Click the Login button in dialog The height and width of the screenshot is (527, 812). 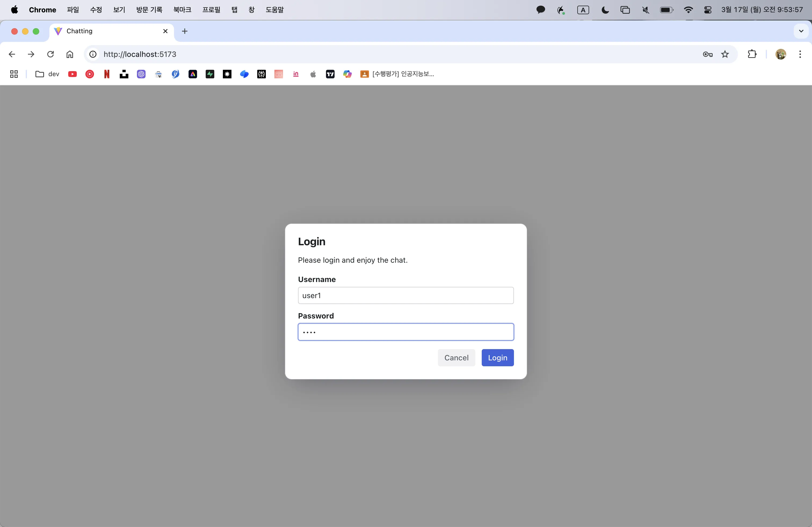coord(498,358)
